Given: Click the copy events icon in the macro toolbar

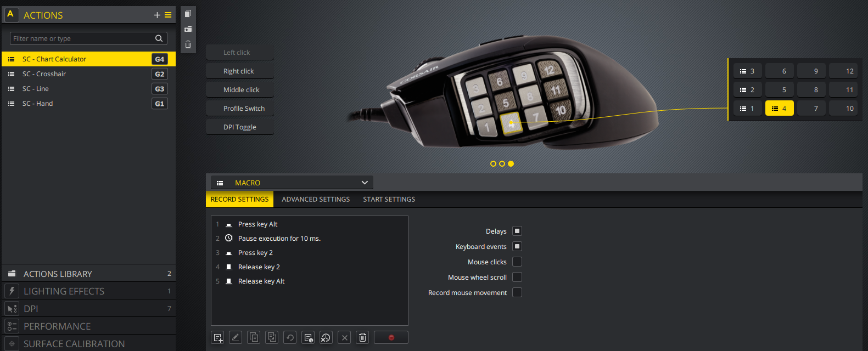Looking at the screenshot, I should coord(254,337).
